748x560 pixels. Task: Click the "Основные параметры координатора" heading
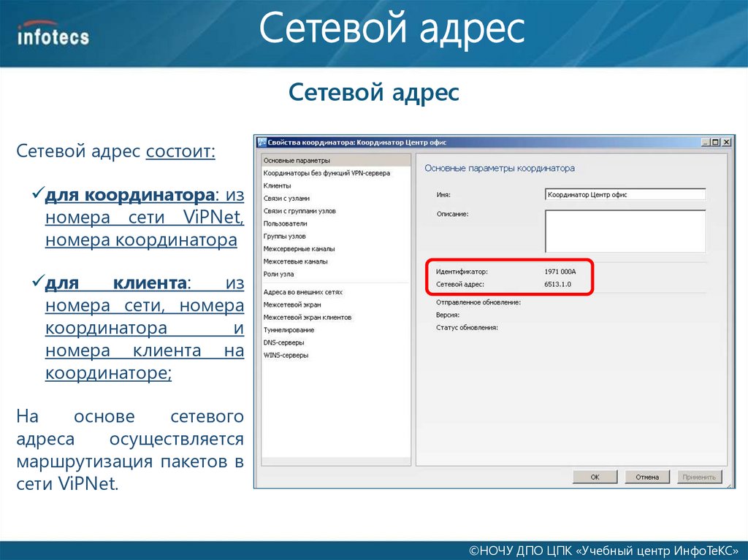tap(500, 169)
